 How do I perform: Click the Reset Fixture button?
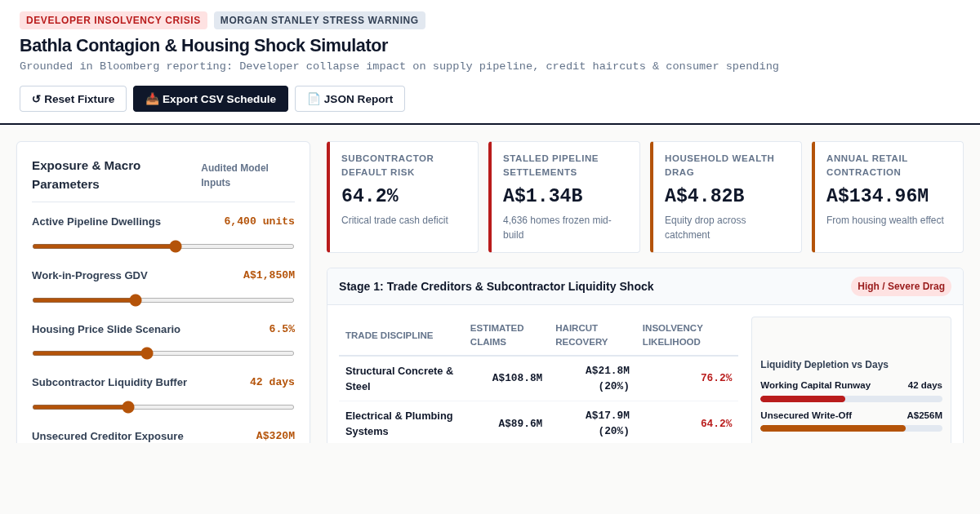tap(73, 99)
